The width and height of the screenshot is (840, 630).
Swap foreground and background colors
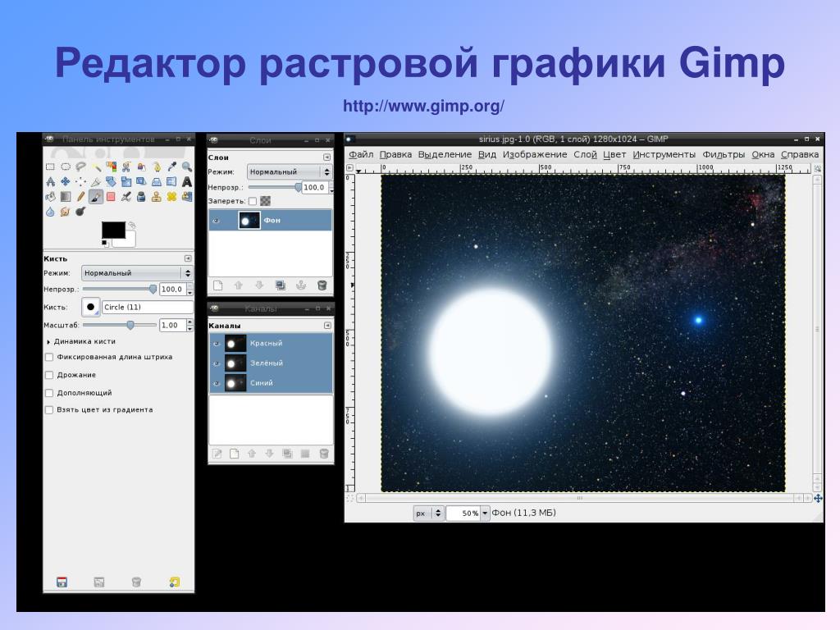[x=132, y=225]
